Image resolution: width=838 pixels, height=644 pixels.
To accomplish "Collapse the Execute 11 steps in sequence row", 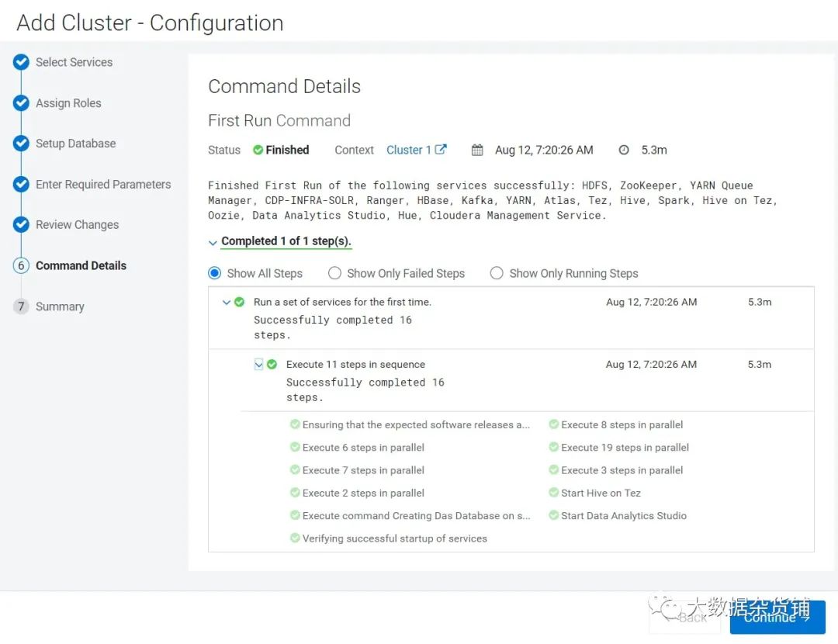I will 258,365.
